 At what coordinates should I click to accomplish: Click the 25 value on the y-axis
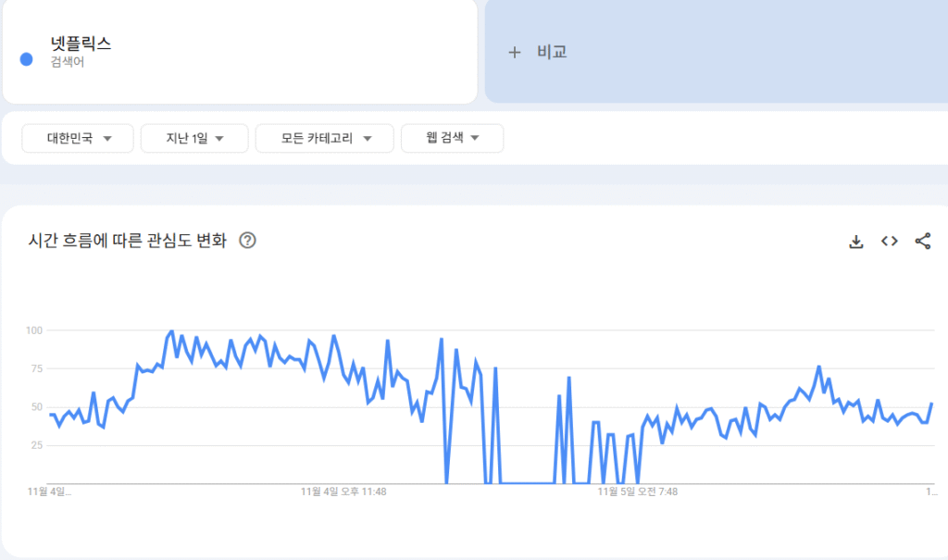point(38,445)
